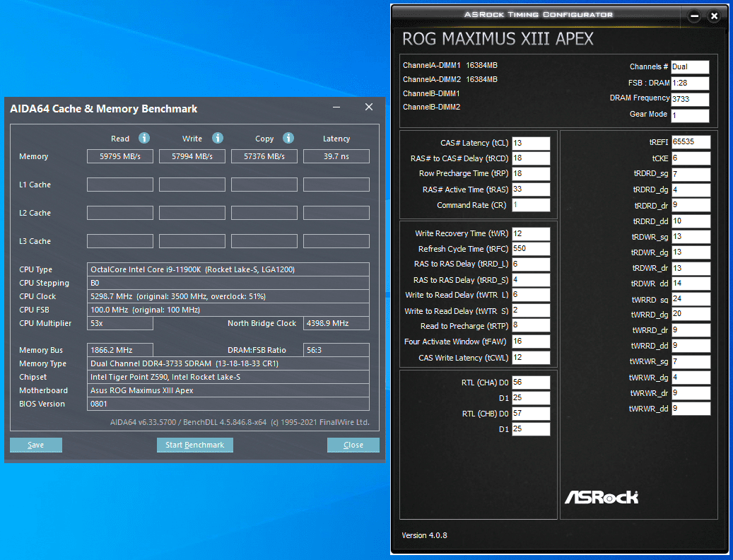The height and width of the screenshot is (560, 733).
Task: Click the Write info icon
Action: [218, 138]
